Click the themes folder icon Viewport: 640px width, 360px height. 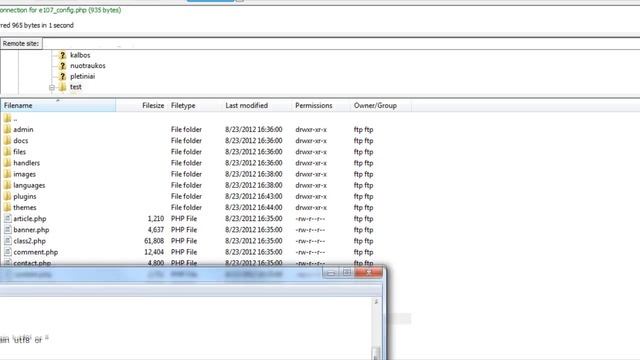7,207
